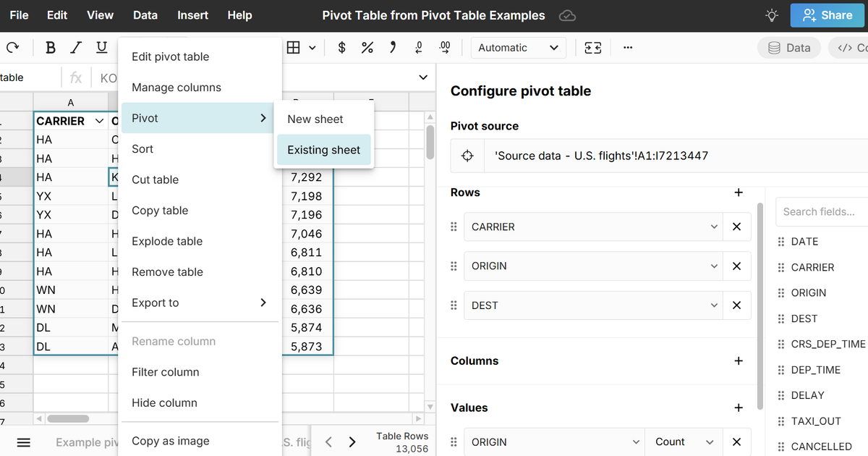Click the cloud sync status icon
Image resolution: width=868 pixels, height=456 pixels.
click(x=568, y=15)
